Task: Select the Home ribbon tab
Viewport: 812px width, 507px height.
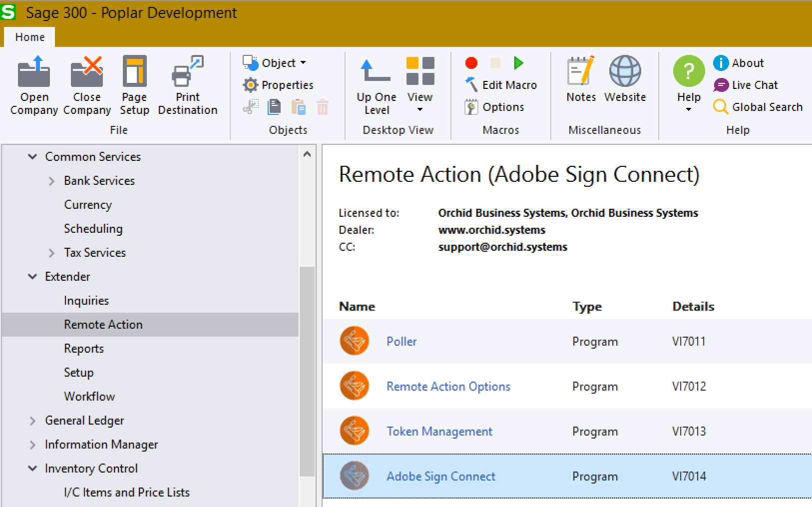Action: 29,37
